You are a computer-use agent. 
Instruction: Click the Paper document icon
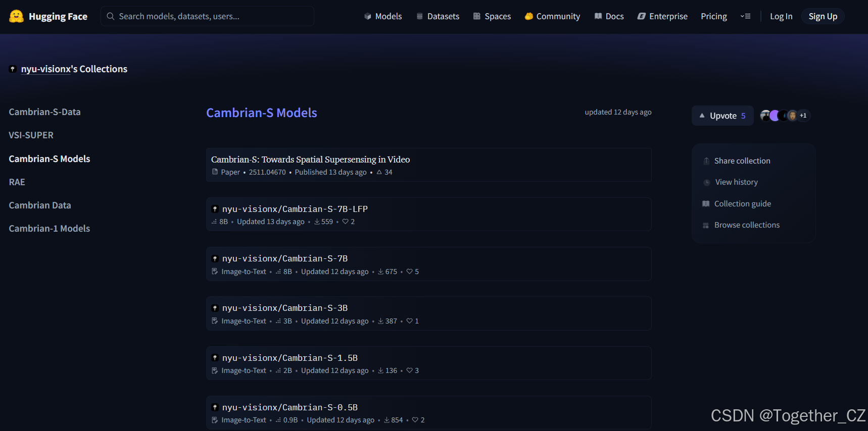(215, 172)
